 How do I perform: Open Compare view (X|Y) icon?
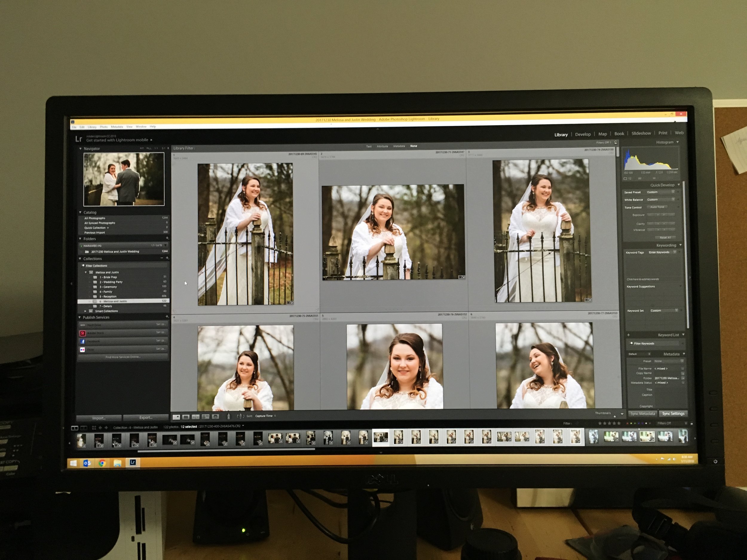[195, 417]
